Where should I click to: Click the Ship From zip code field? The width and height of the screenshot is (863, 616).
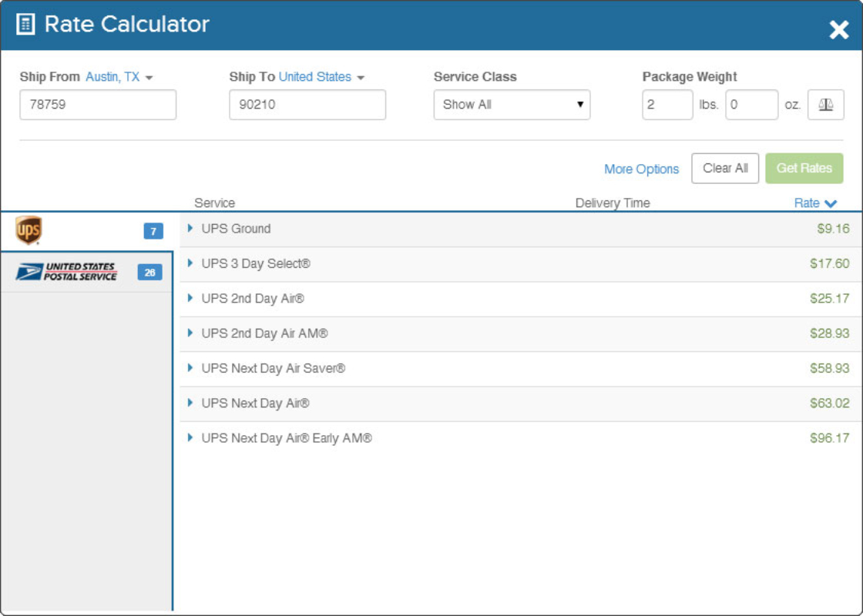[98, 105]
